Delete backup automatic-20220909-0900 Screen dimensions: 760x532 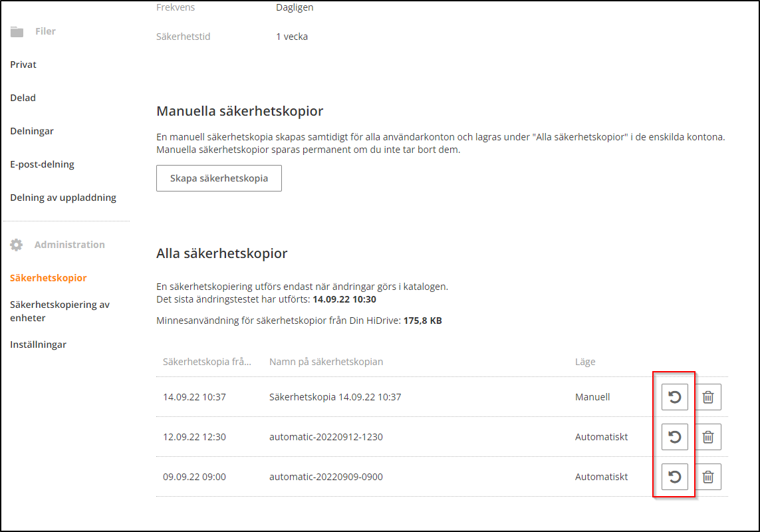click(x=708, y=477)
